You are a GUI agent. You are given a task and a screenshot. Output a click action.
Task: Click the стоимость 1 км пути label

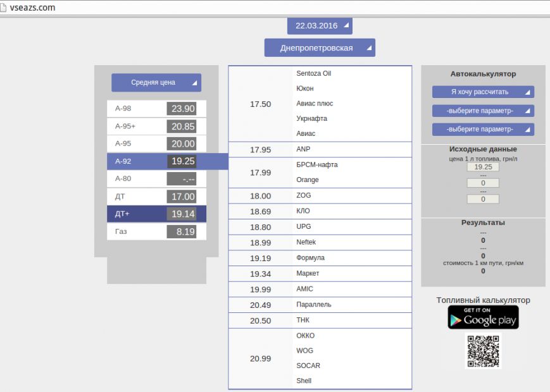(483, 263)
